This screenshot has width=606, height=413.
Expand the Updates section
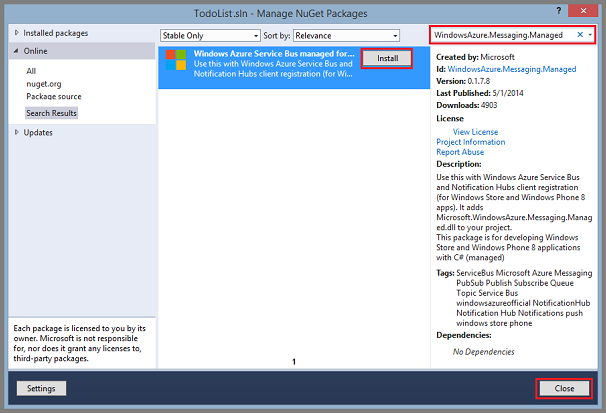[17, 132]
